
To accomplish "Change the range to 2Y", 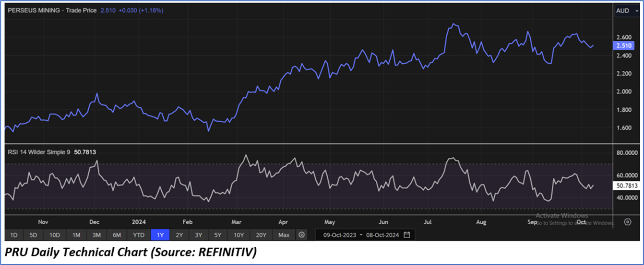I will pos(179,235).
